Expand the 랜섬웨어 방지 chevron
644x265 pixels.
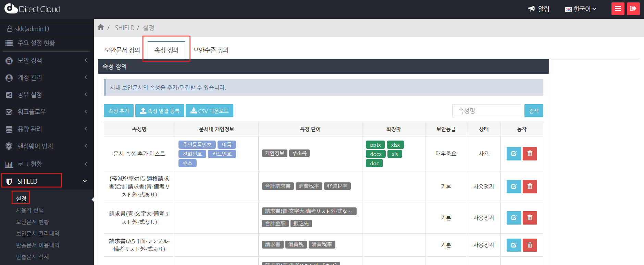(x=86, y=146)
